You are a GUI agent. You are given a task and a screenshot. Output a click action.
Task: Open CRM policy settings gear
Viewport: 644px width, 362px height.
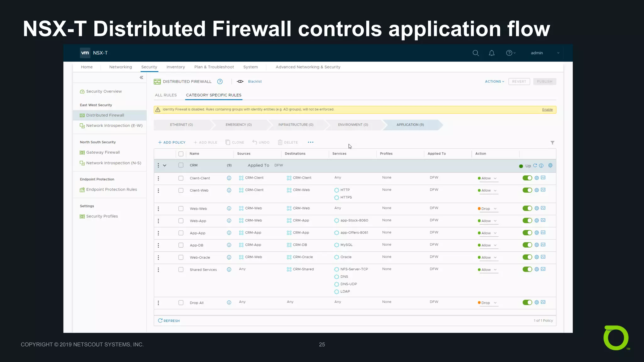pos(550,166)
